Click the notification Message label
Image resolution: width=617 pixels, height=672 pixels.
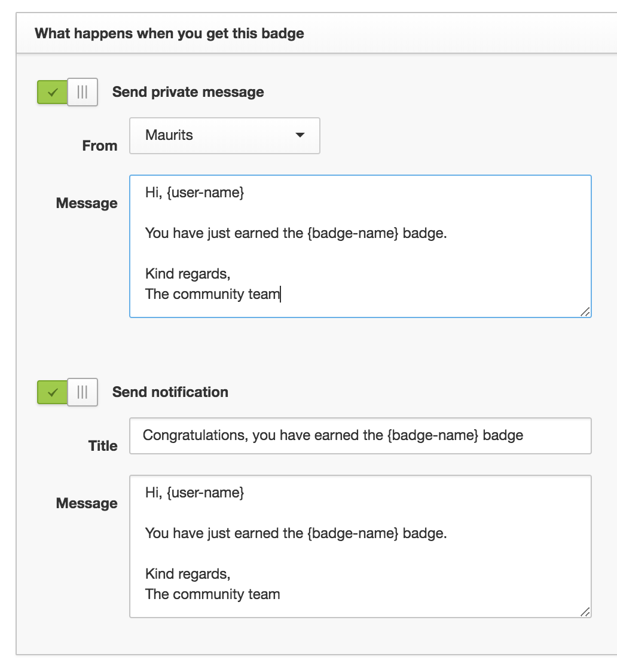87,503
